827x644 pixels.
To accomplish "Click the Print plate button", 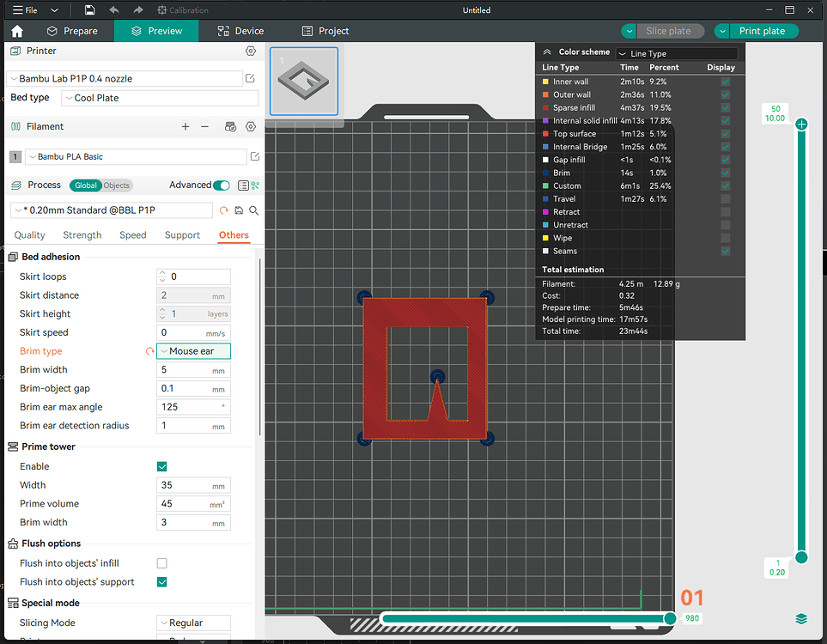I will (x=762, y=31).
